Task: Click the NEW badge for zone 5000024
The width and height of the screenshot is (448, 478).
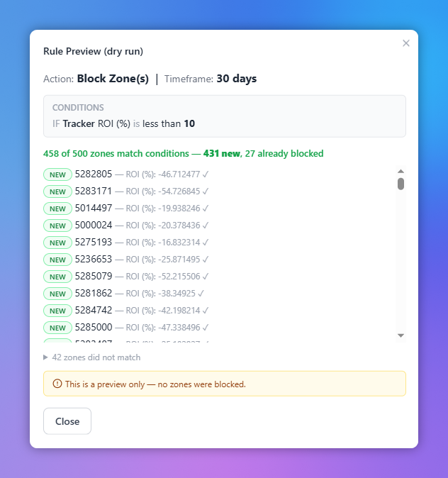Action: point(57,226)
